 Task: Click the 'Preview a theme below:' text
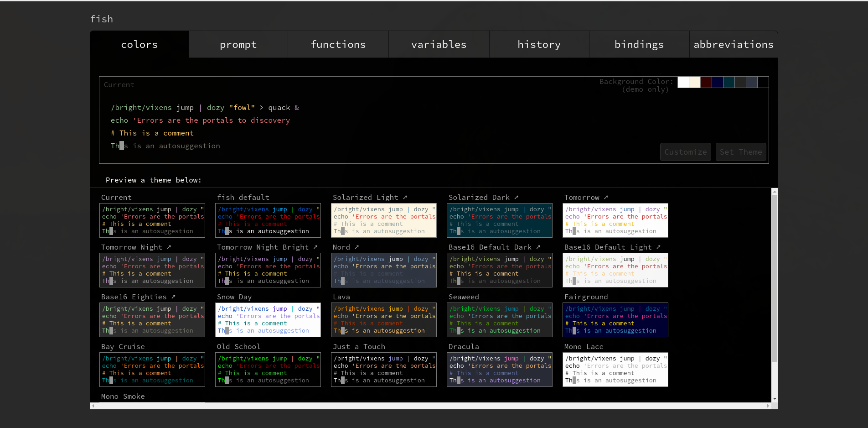point(154,180)
